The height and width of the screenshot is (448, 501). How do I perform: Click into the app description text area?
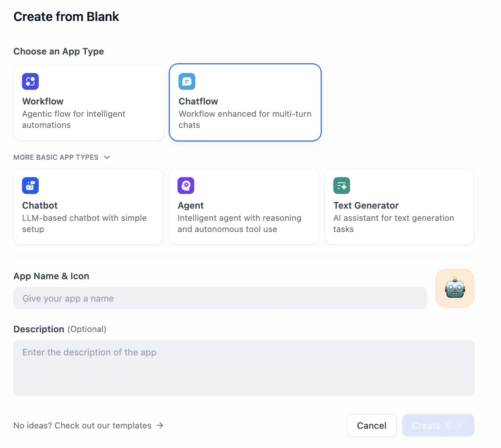244,368
